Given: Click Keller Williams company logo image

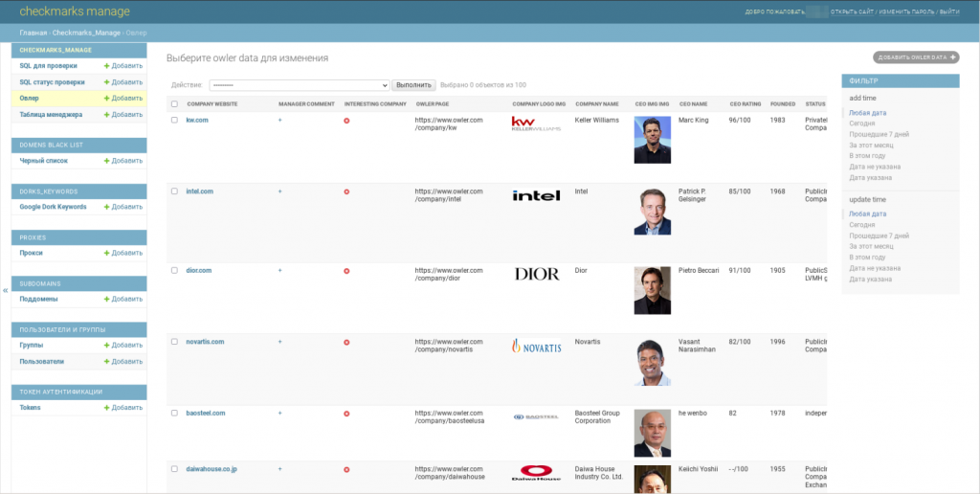Looking at the screenshot, I should tap(536, 123).
